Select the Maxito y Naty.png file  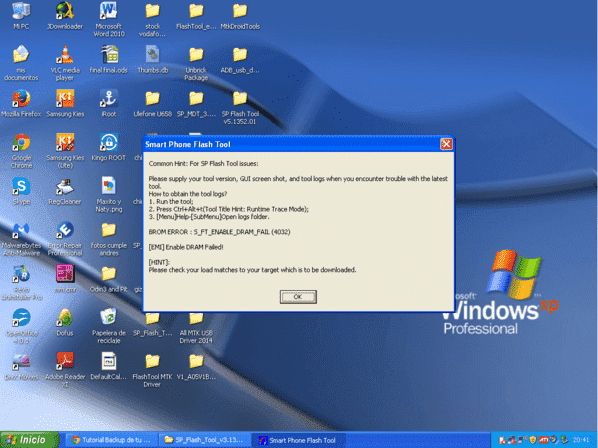tap(109, 194)
